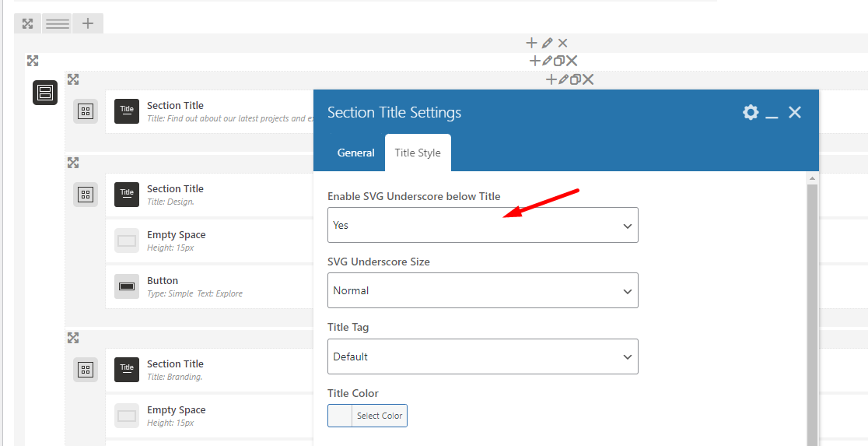
Task: Click the Title Color swatch
Action: 340,416
